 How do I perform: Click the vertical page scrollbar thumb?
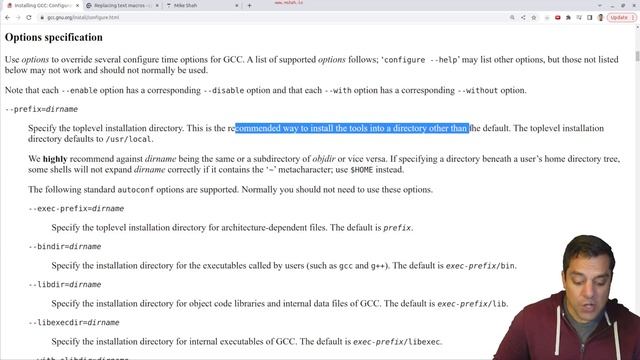[x=637, y=56]
